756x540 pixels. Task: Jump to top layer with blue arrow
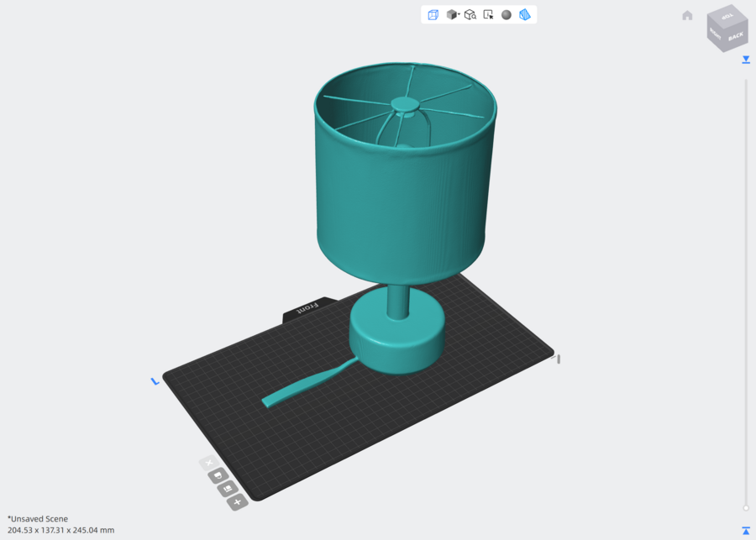[746, 60]
